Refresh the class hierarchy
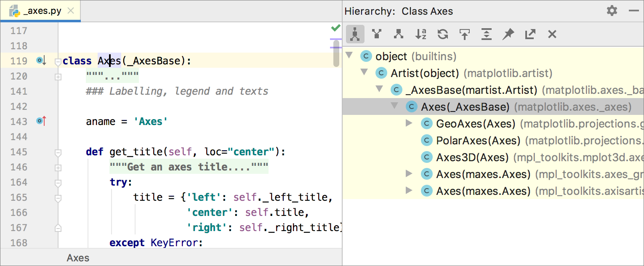This screenshot has width=644, height=266. click(x=442, y=34)
